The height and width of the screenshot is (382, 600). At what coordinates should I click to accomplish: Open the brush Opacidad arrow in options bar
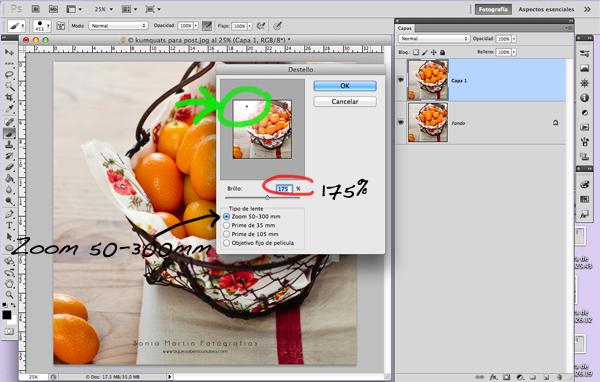tap(196, 26)
